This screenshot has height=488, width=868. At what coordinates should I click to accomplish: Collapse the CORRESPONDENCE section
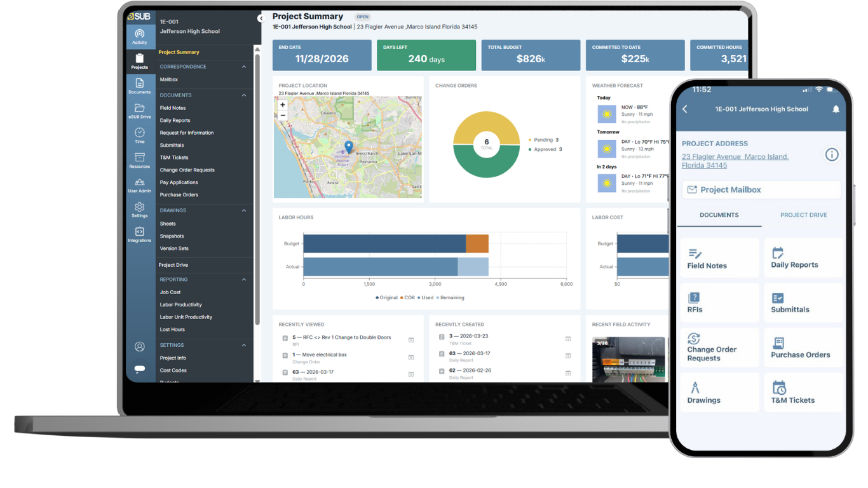pos(243,66)
